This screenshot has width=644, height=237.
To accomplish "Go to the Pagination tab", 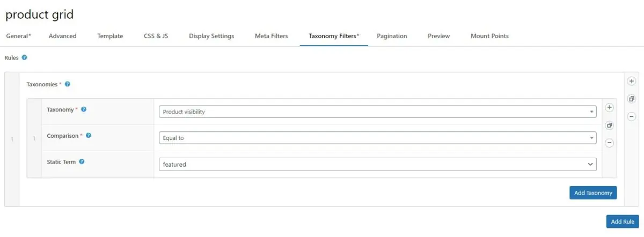I will [x=392, y=36].
